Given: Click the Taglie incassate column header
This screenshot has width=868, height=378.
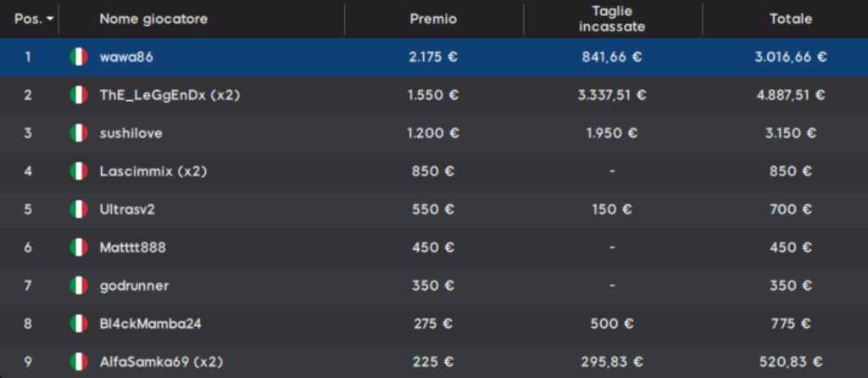Looking at the screenshot, I should [x=612, y=19].
